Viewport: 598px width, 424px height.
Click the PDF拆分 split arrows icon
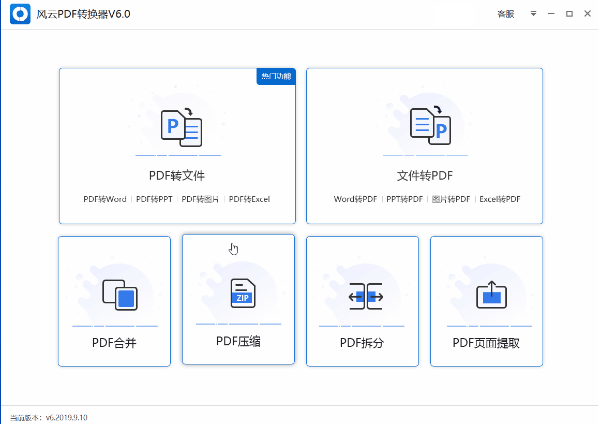(x=366, y=296)
